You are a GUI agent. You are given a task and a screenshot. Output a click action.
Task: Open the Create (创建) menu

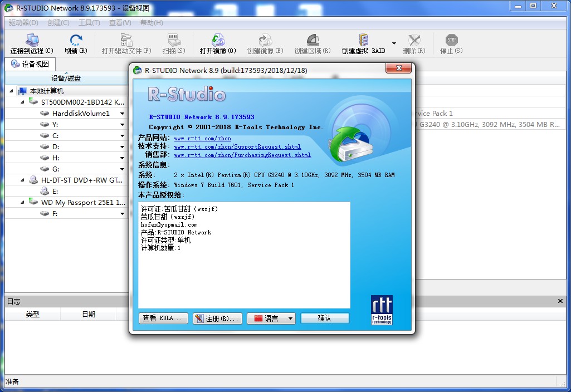point(58,23)
